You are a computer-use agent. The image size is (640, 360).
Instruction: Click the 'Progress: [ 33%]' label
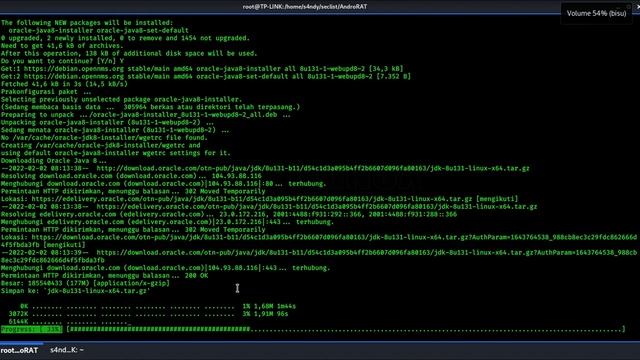(31, 329)
